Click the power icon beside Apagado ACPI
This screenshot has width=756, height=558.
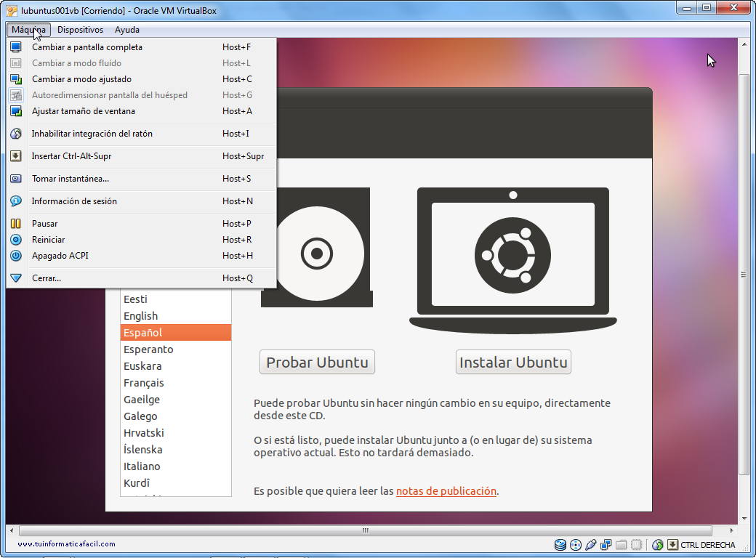[16, 256]
